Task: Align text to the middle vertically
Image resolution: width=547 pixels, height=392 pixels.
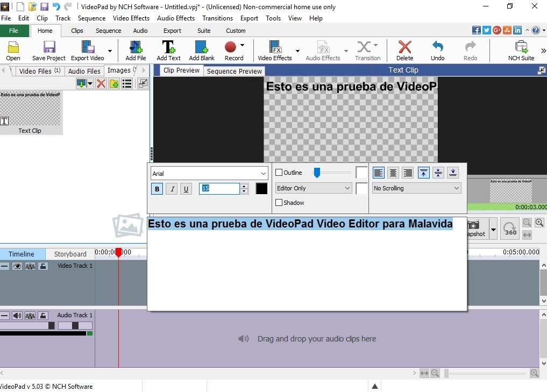Action: [438, 172]
